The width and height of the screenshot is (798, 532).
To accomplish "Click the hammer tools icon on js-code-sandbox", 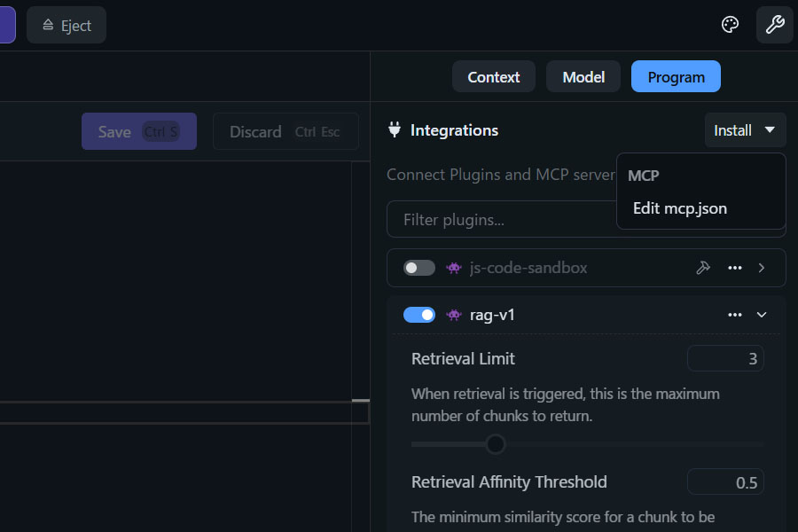I will click(x=703, y=268).
